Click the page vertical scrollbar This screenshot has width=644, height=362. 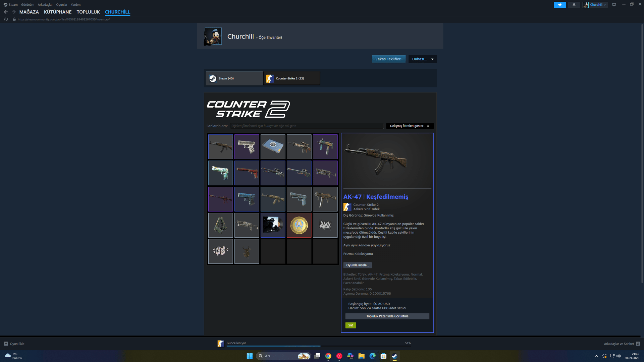642,153
